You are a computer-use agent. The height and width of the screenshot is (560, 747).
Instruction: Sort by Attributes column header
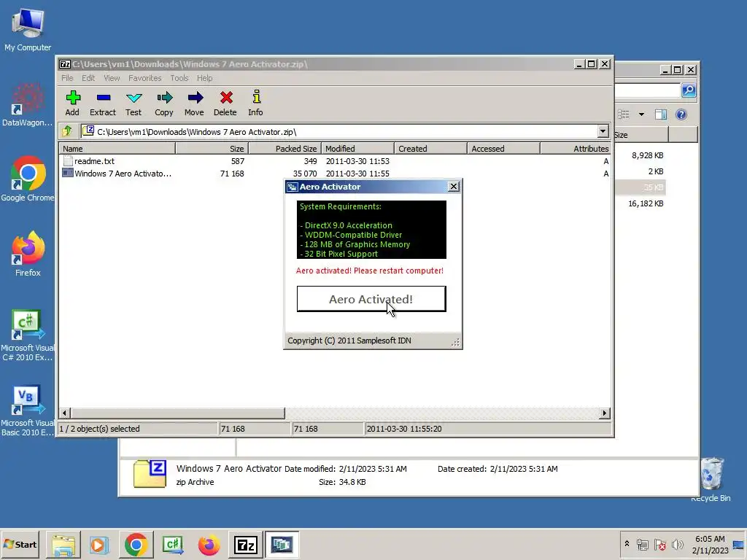pyautogui.click(x=576, y=149)
